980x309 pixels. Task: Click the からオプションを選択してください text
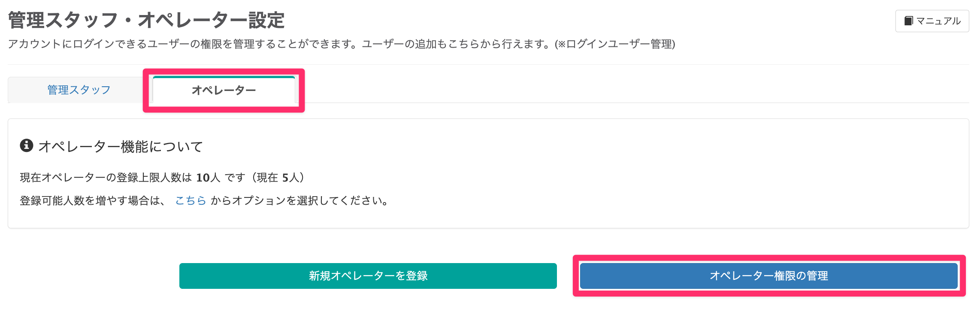coord(299,200)
